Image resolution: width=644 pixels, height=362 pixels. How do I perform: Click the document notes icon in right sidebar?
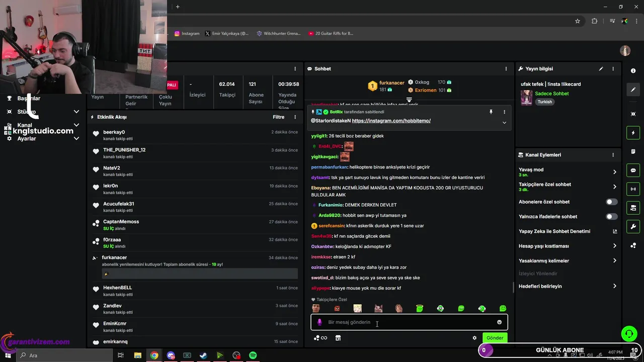point(633,151)
